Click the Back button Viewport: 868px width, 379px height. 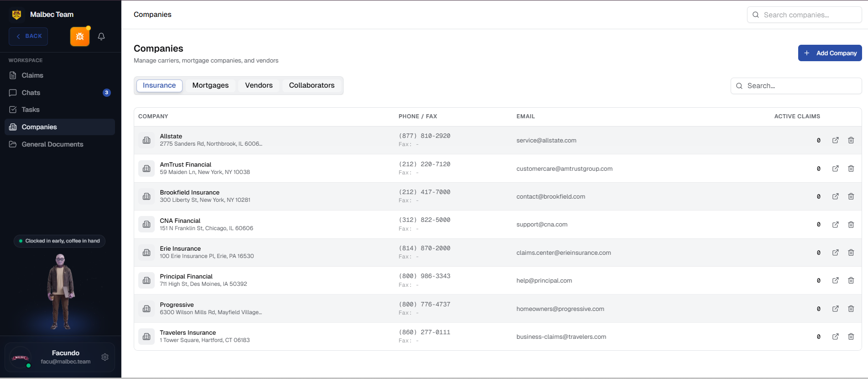(x=28, y=37)
